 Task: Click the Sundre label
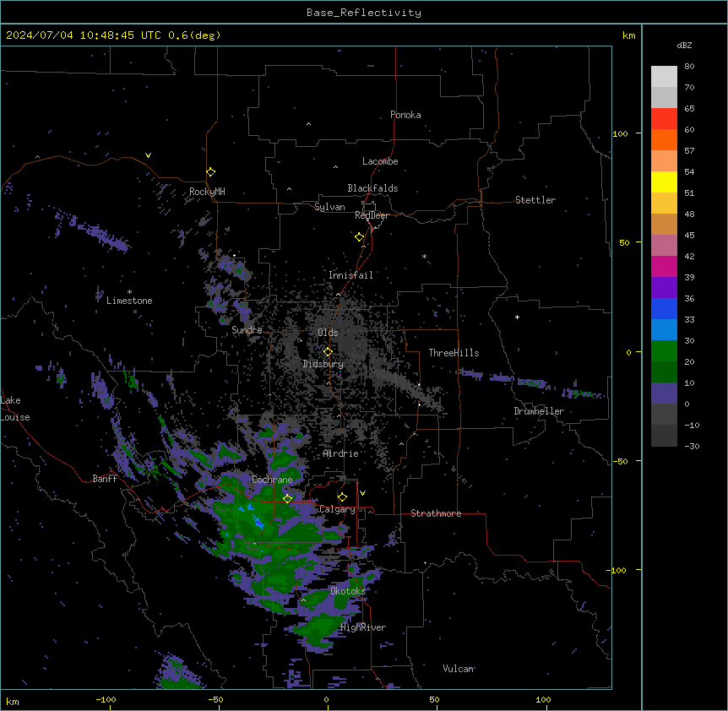[x=247, y=330]
